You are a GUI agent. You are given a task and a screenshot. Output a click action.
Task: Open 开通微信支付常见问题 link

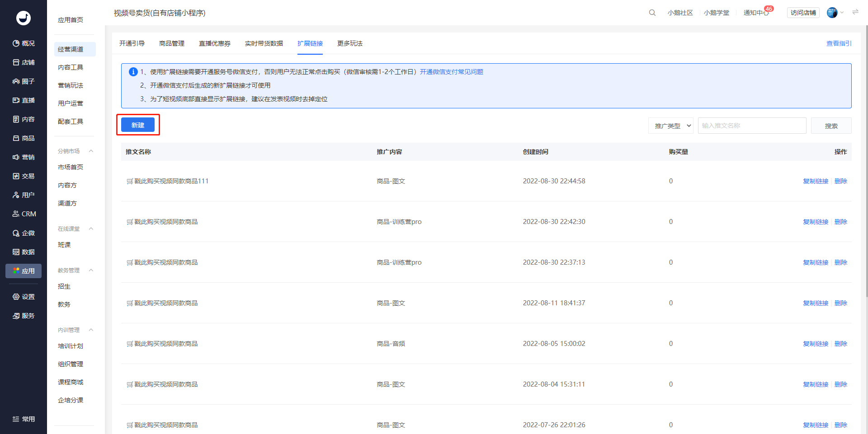click(452, 72)
